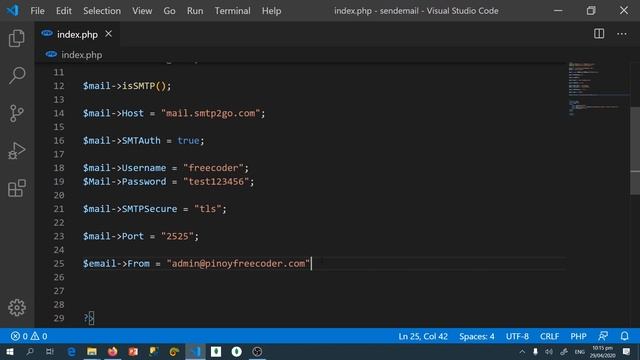Click index.php in the breadcrumb bar
640x360 pixels.
82,55
